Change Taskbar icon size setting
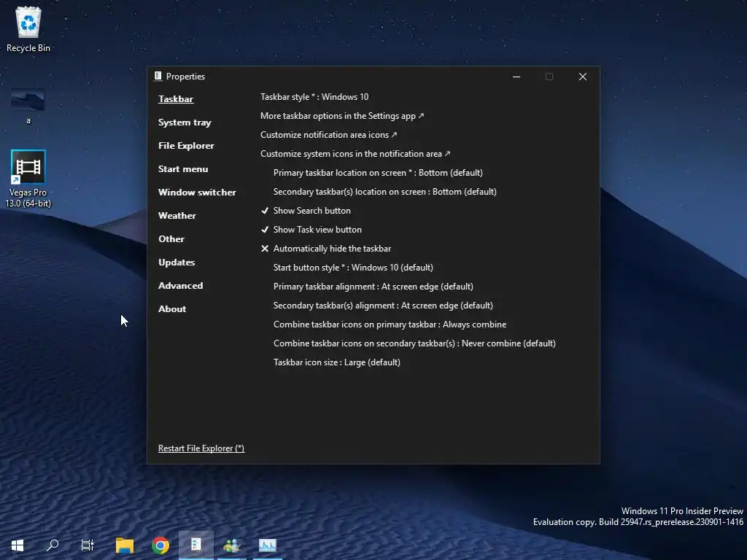The width and height of the screenshot is (747, 560). [x=337, y=362]
